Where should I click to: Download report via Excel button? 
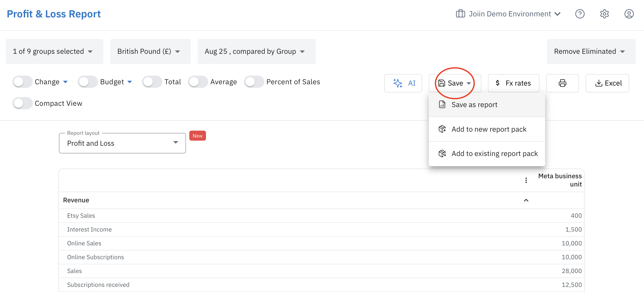607,83
